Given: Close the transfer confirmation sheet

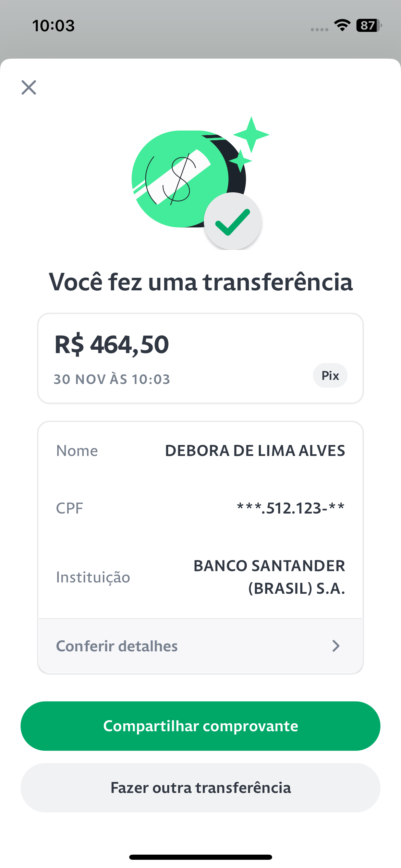Looking at the screenshot, I should pyautogui.click(x=29, y=87).
